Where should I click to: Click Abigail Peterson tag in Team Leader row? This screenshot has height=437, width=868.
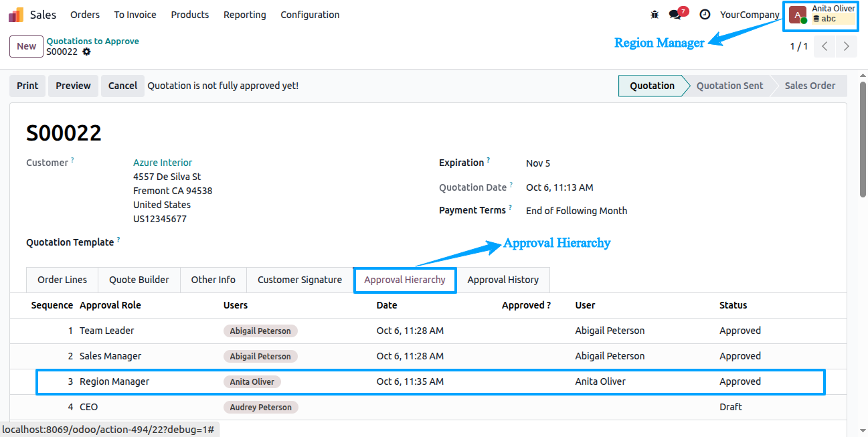[x=260, y=331]
